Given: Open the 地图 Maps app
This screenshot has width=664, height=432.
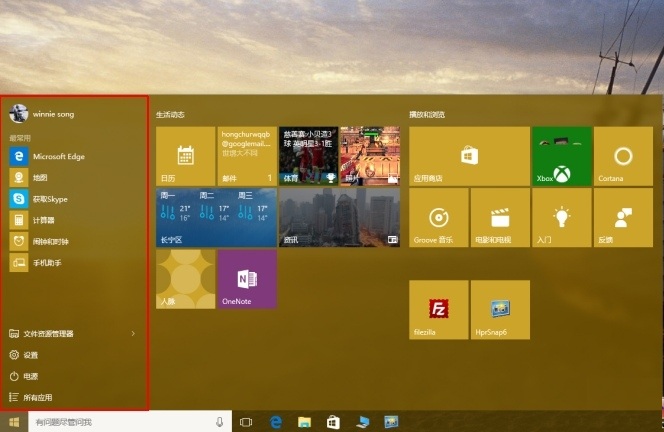Looking at the screenshot, I should point(28,177).
